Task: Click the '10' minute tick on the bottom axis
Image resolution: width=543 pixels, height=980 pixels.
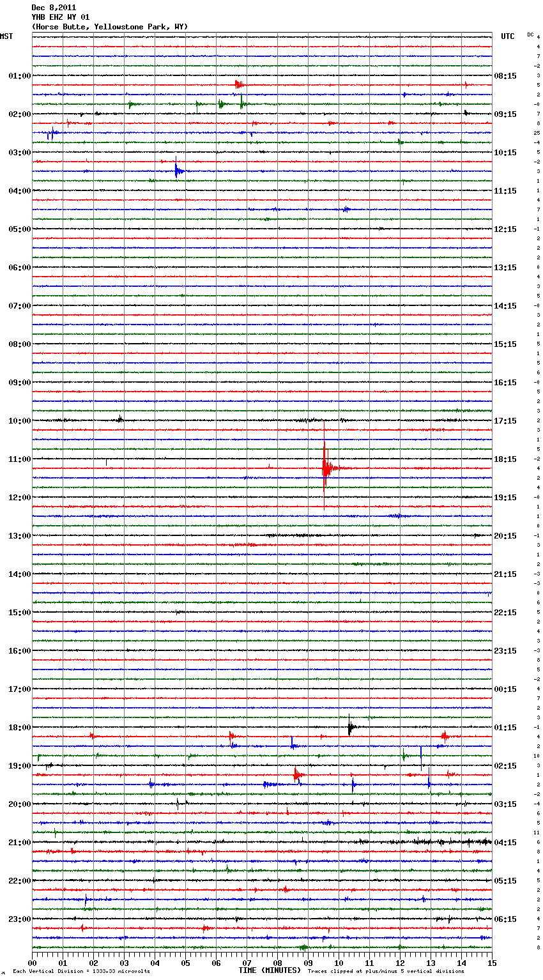Action: [x=339, y=963]
